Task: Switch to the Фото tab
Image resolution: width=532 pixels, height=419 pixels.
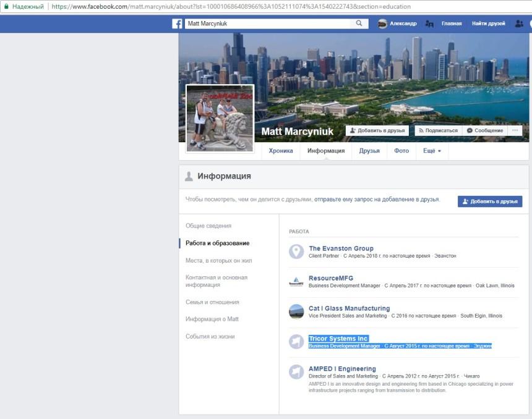Action: coord(401,151)
